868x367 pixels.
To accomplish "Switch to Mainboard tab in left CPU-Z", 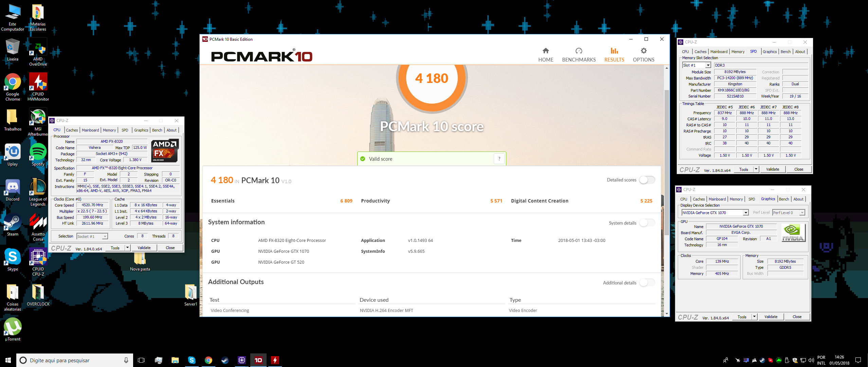I will click(x=90, y=130).
